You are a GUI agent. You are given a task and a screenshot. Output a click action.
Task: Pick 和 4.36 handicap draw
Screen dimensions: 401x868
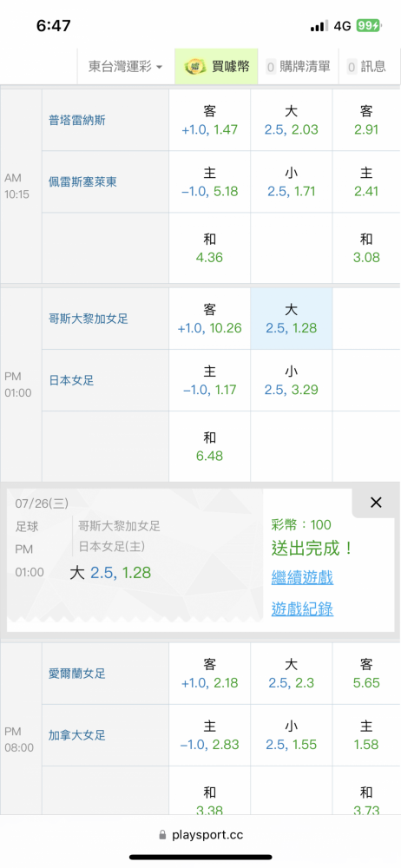click(x=209, y=248)
